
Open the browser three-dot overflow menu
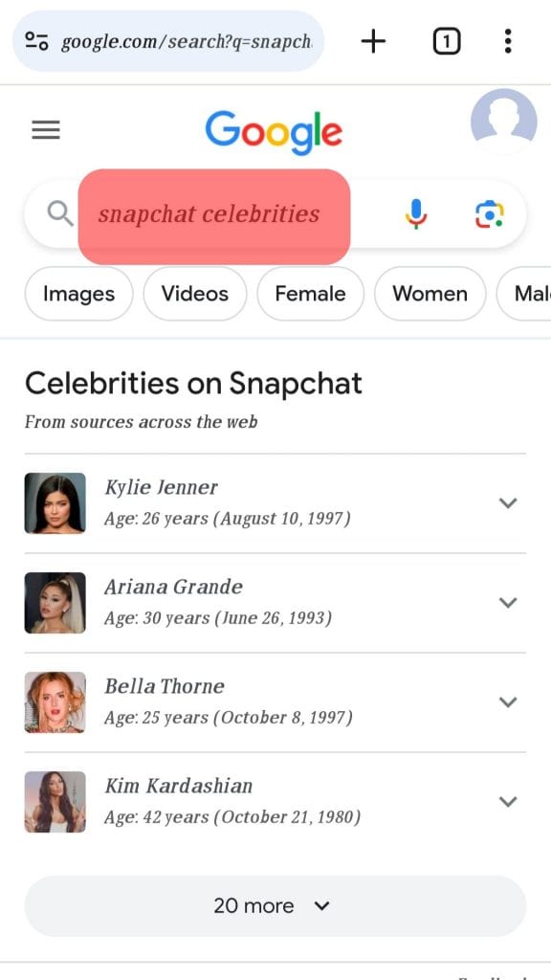point(508,40)
